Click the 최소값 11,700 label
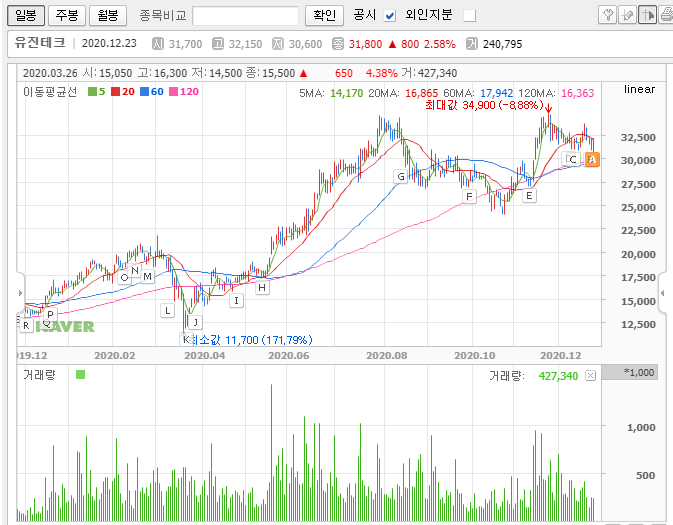 pyautogui.click(x=252, y=340)
